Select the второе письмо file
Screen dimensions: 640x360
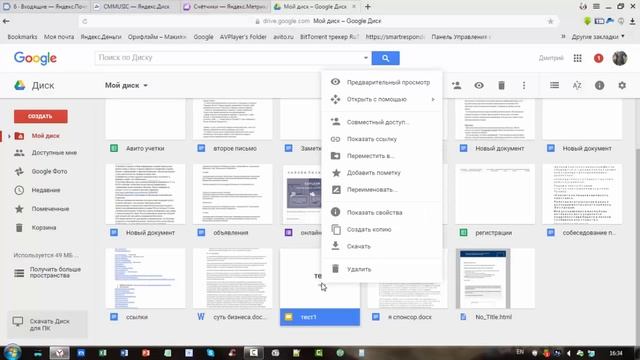[x=233, y=149]
